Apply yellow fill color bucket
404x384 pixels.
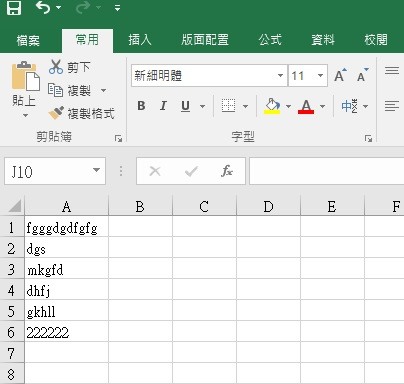point(272,106)
